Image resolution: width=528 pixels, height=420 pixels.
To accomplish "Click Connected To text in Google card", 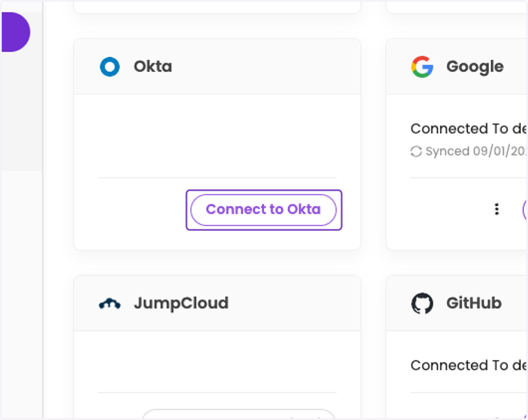I will [x=469, y=128].
